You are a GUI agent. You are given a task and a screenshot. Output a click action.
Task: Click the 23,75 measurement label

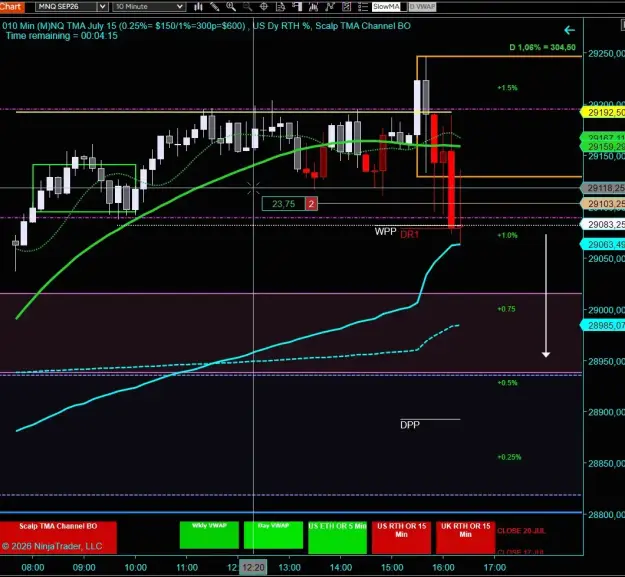(283, 204)
